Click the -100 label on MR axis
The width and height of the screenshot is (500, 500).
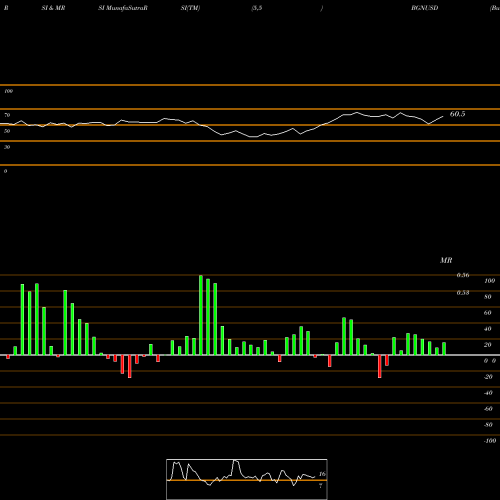coord(490,441)
